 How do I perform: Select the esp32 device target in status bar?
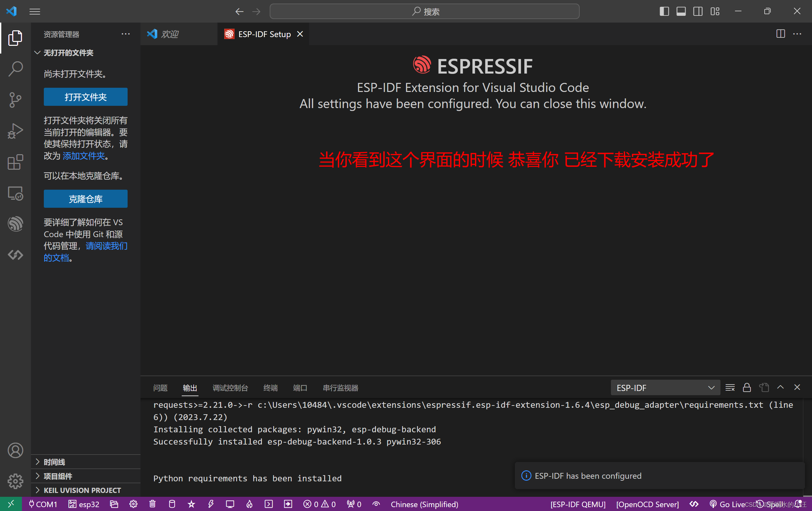84,504
